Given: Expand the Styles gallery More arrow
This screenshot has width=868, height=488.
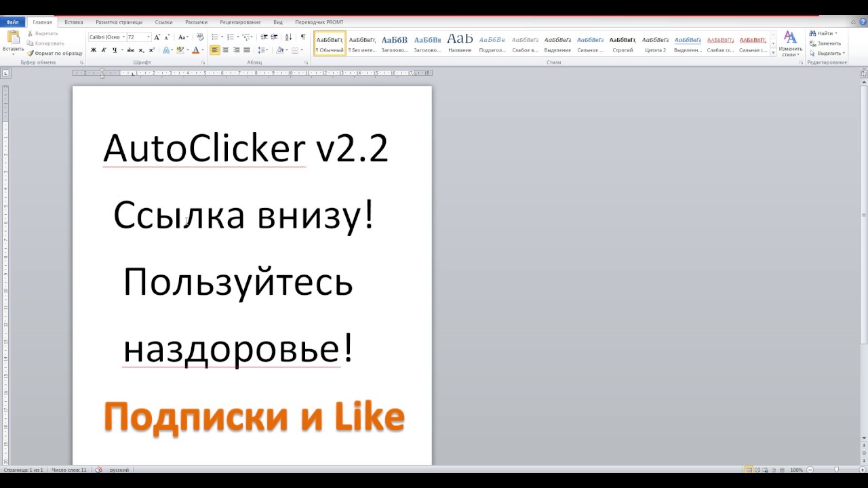Looking at the screenshot, I should click(773, 52).
